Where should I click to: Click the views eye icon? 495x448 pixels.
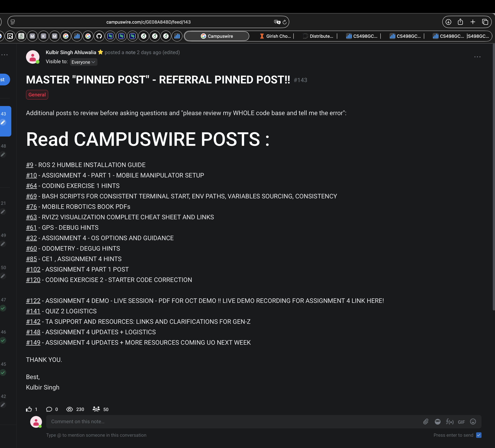69,409
